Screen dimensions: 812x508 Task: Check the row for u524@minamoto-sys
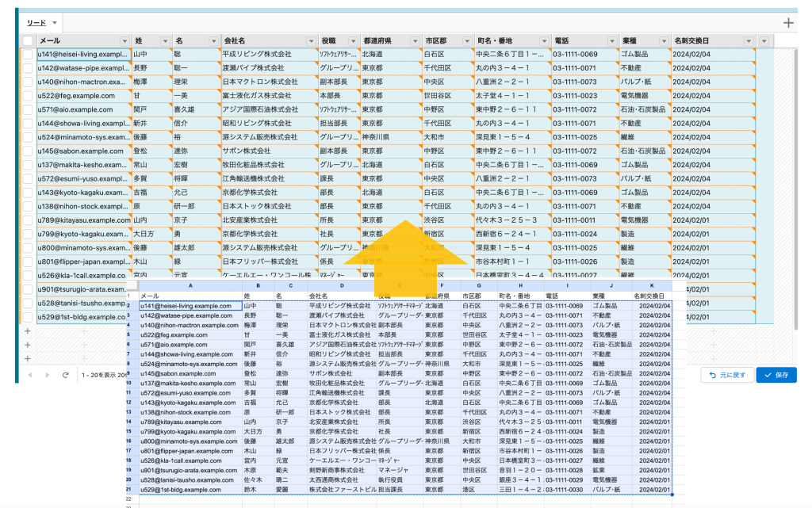click(28, 137)
